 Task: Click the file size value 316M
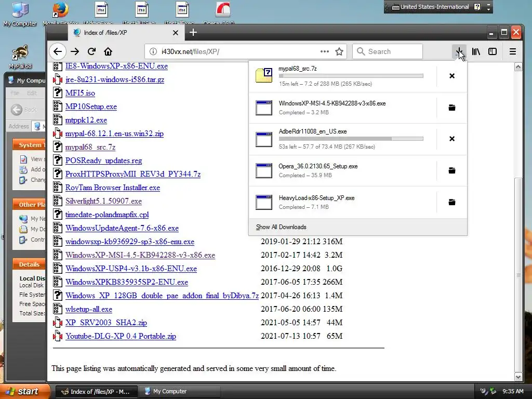332,242
